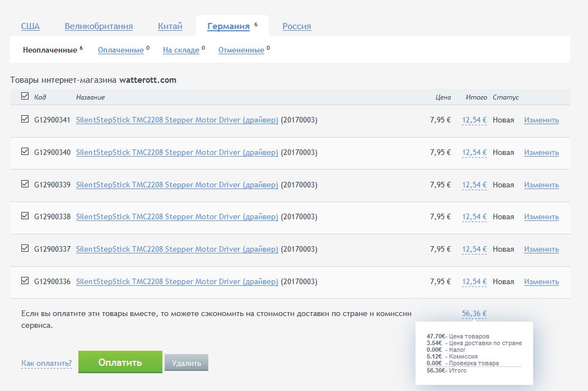588x391 pixels.
Task: Open the Великобритания tab
Action: coord(99,26)
